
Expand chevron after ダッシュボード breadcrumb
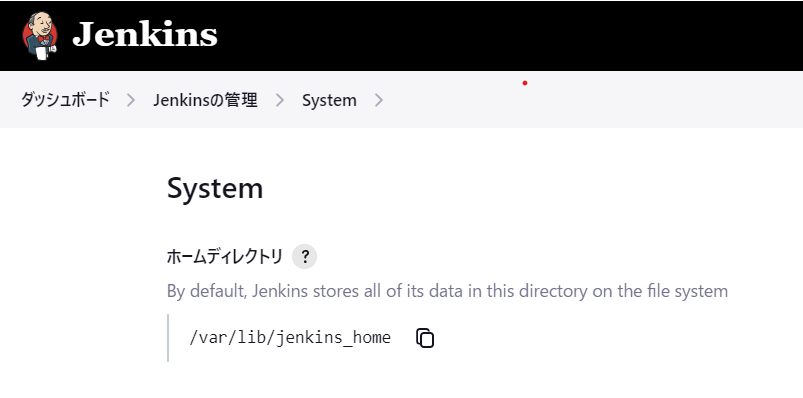point(131,100)
